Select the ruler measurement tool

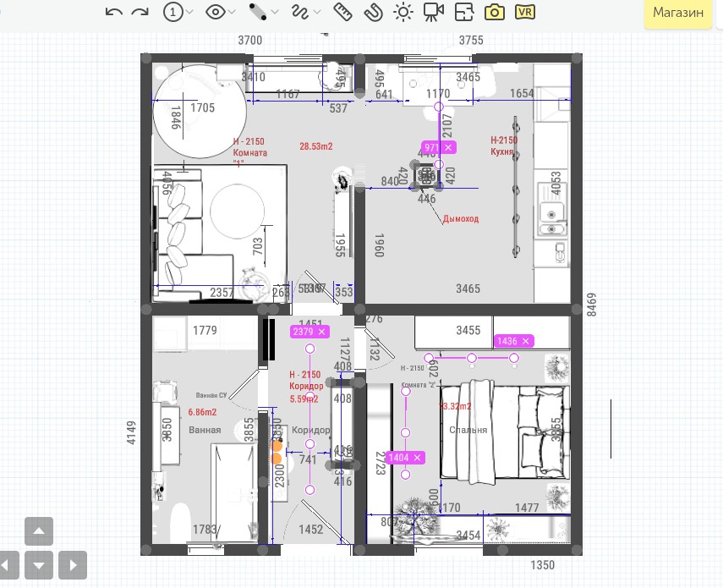point(342,12)
